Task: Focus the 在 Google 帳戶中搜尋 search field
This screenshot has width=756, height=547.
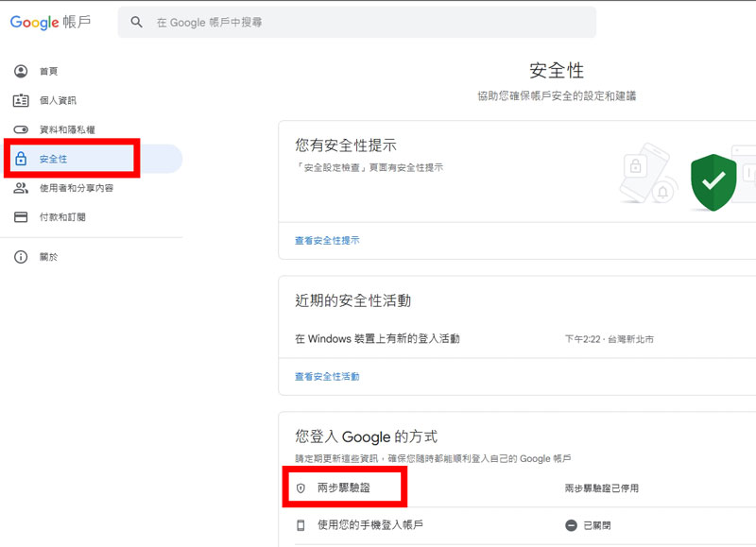Action: [x=357, y=22]
